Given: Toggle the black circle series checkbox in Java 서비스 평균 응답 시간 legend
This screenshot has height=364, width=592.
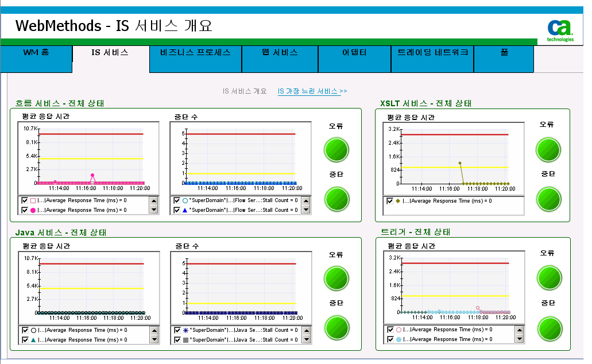Looking at the screenshot, I should 25,330.
